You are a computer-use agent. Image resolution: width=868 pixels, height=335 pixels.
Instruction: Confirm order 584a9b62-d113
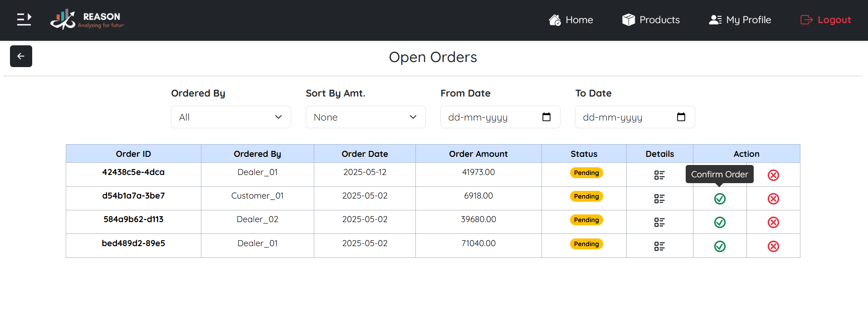coord(720,222)
